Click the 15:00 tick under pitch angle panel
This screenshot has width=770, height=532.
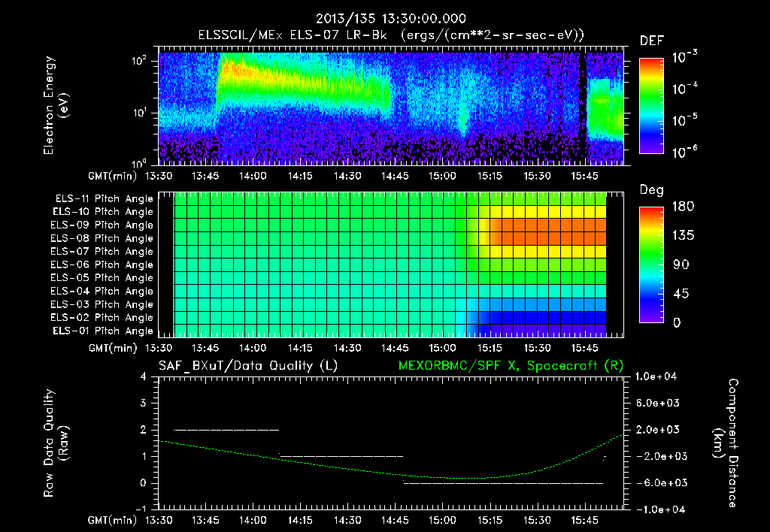(x=442, y=349)
